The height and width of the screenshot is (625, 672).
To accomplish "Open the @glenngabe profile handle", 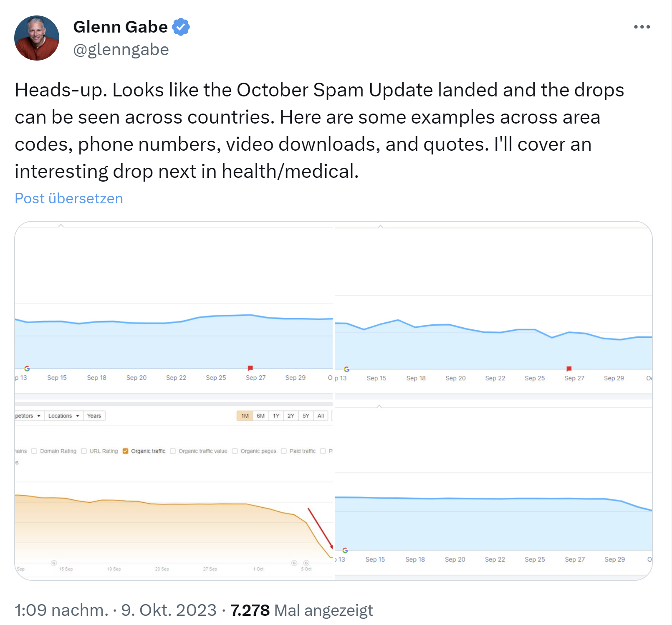I will pos(121,49).
